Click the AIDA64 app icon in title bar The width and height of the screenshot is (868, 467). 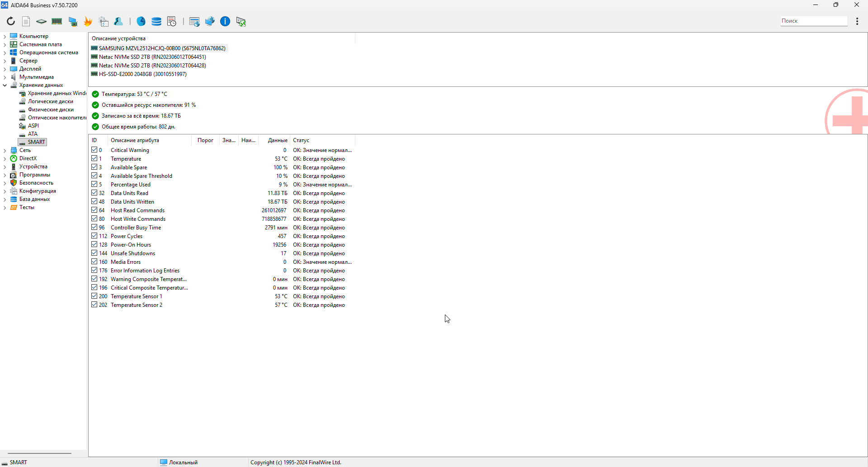[x=5, y=5]
